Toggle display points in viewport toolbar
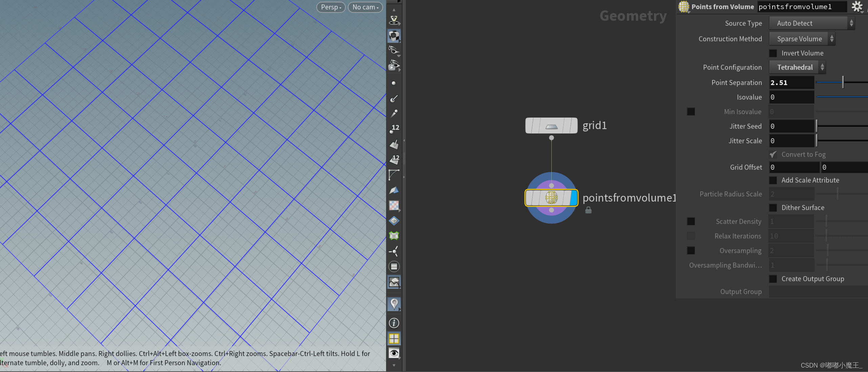The height and width of the screenshot is (372, 868). tap(394, 83)
